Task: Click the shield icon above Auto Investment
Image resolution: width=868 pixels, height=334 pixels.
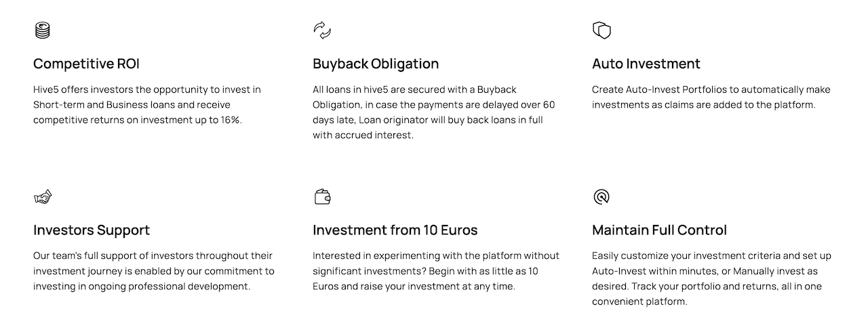Action: tap(601, 30)
